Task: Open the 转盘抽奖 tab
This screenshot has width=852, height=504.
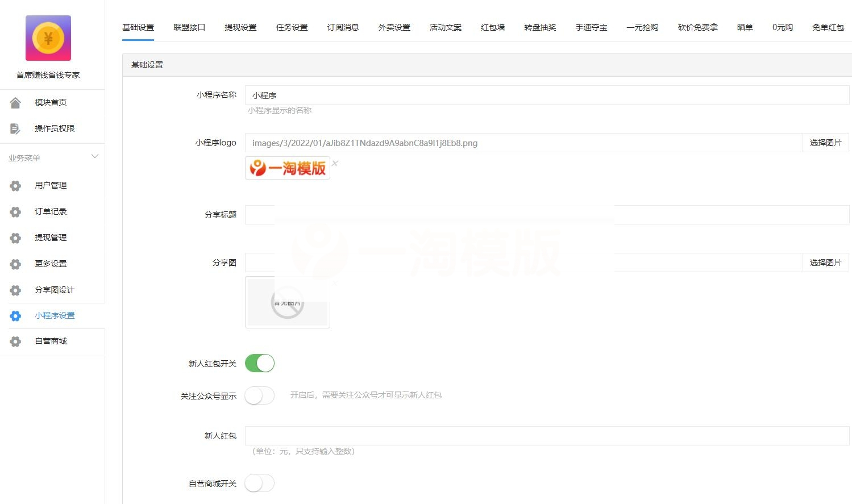Action: [x=539, y=27]
